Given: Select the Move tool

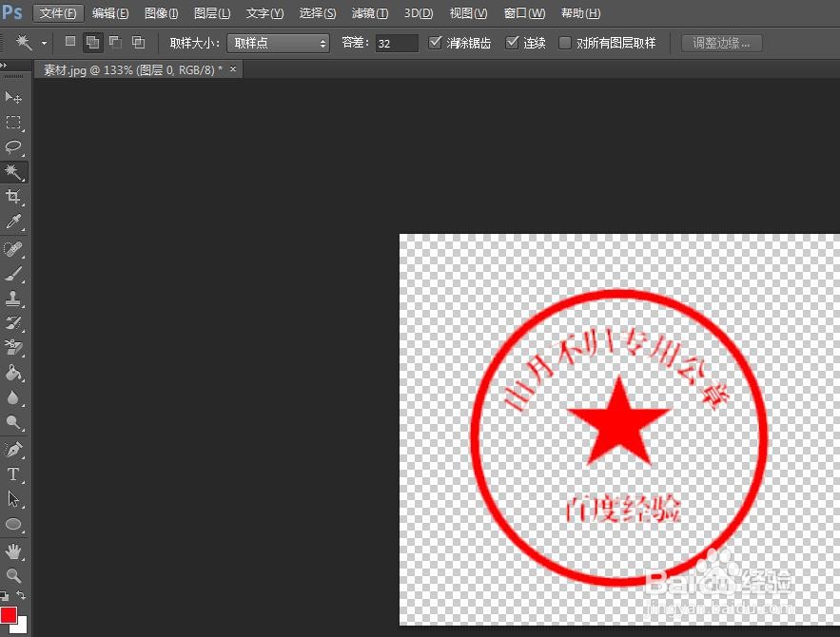Looking at the screenshot, I should (13, 97).
